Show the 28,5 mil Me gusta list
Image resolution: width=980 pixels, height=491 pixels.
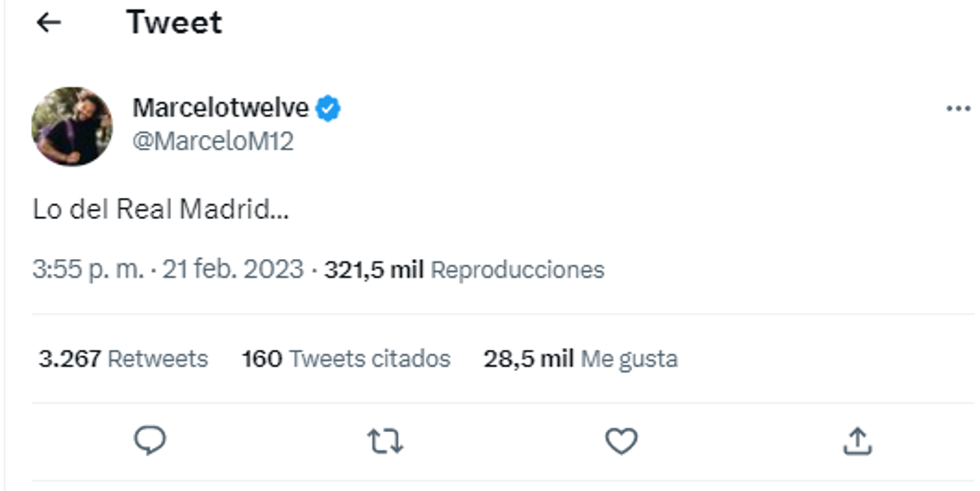click(x=581, y=359)
